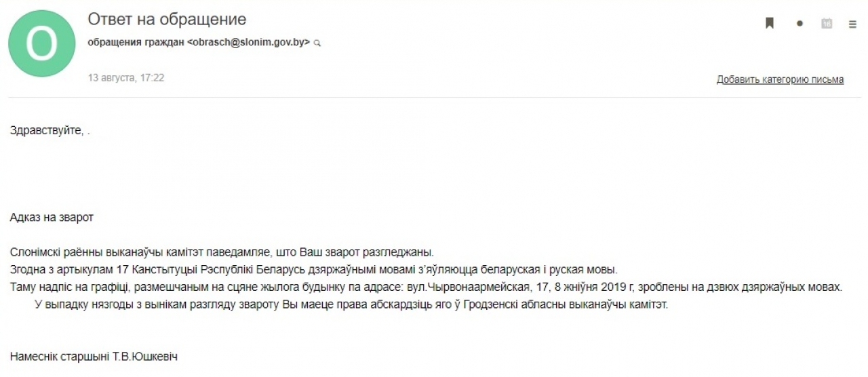This screenshot has height=377, width=868.
Task: Toggle the read/unread dot marker
Action: coord(800,24)
